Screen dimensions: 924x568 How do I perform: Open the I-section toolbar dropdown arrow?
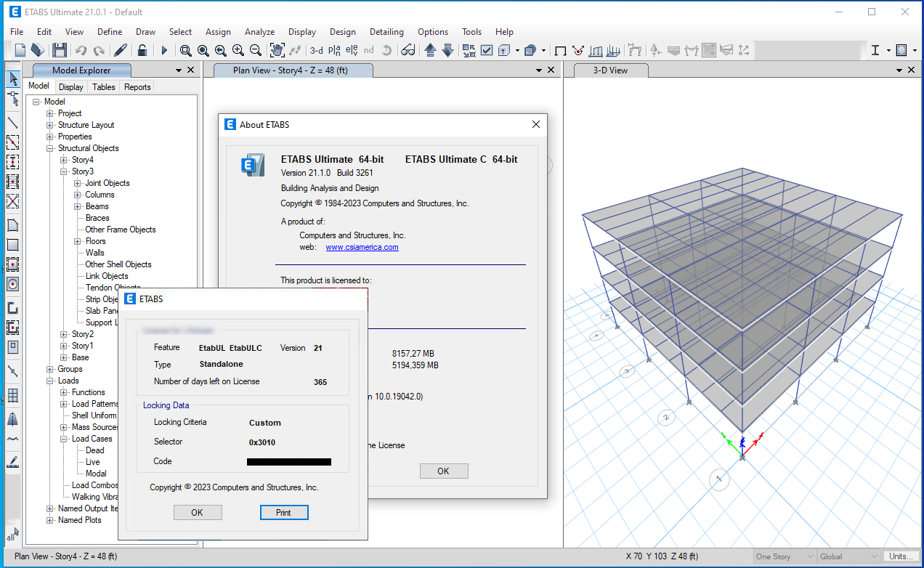point(888,50)
